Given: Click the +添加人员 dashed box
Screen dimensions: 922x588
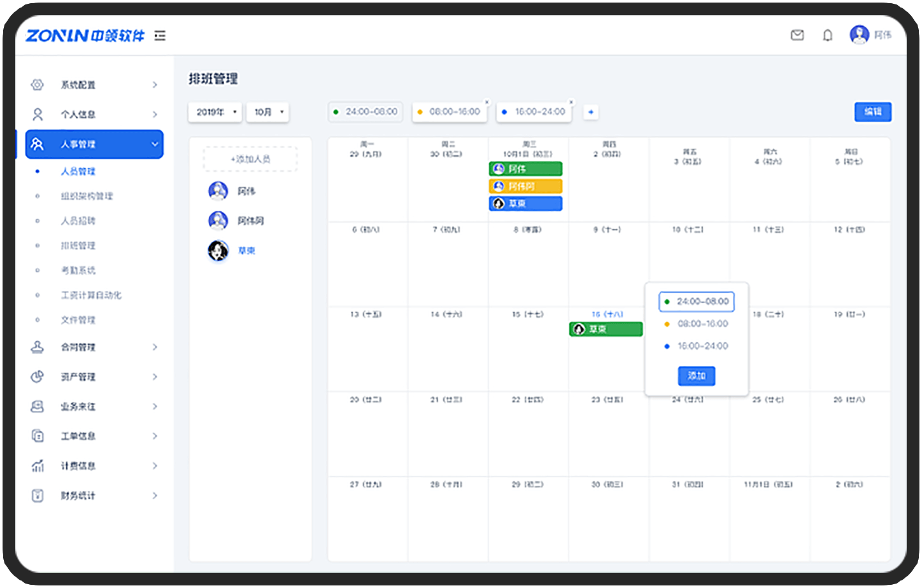Looking at the screenshot, I should 250,159.
